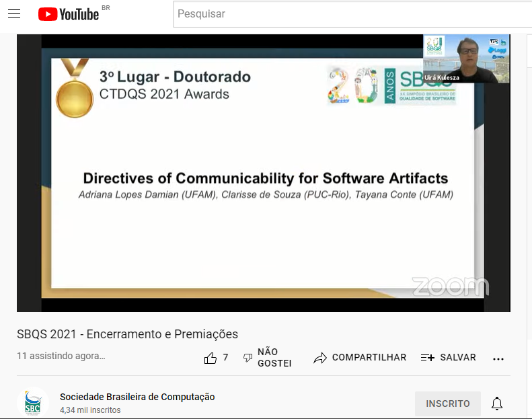Open the three-dot more actions menu
Image resolution: width=532 pixels, height=419 pixels.
[x=498, y=358]
